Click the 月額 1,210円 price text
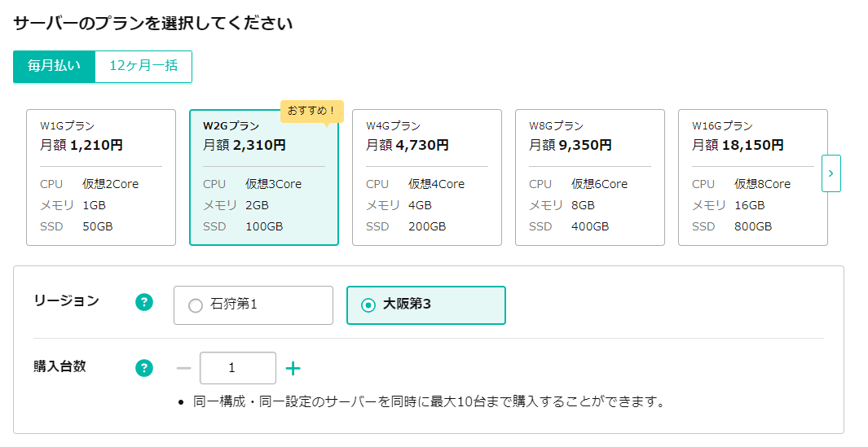 (82, 146)
